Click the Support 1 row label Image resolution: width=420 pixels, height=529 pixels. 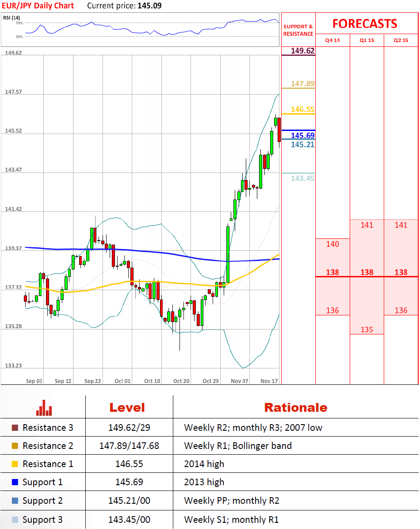point(42,483)
